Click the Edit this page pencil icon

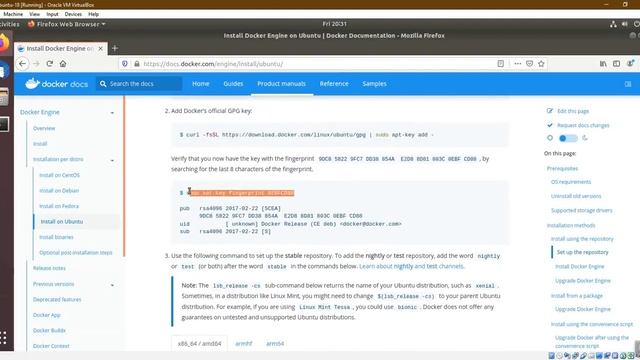pyautogui.click(x=550, y=111)
